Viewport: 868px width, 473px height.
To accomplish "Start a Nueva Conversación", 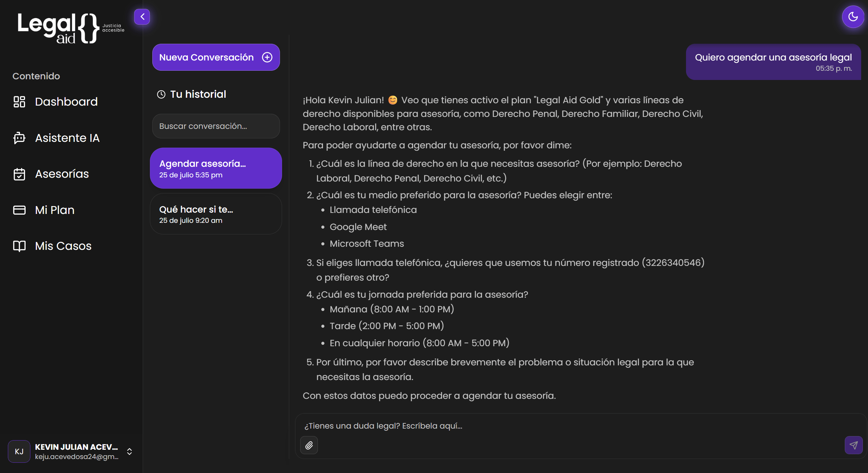I will 206,57.
